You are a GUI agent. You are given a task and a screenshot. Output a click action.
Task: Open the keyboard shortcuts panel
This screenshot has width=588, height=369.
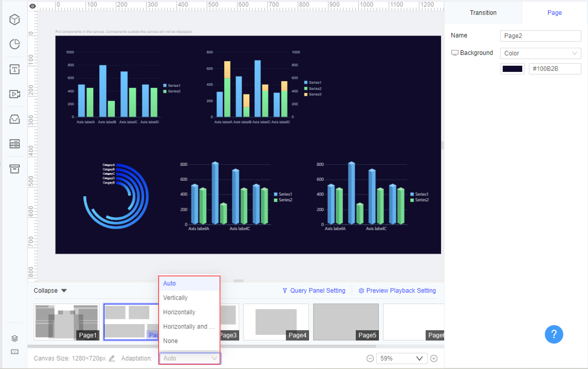(14, 352)
